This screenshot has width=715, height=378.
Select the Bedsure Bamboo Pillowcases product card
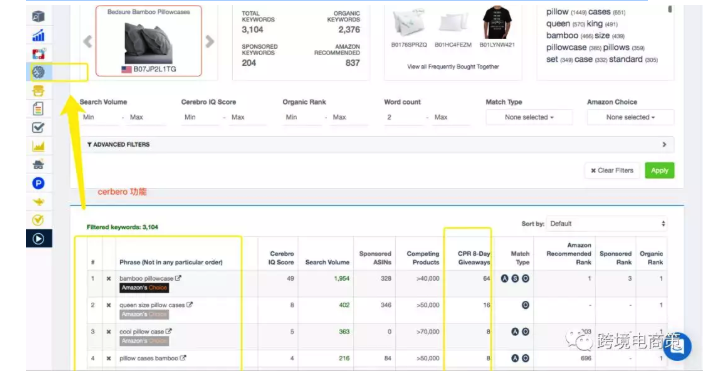tap(149, 41)
